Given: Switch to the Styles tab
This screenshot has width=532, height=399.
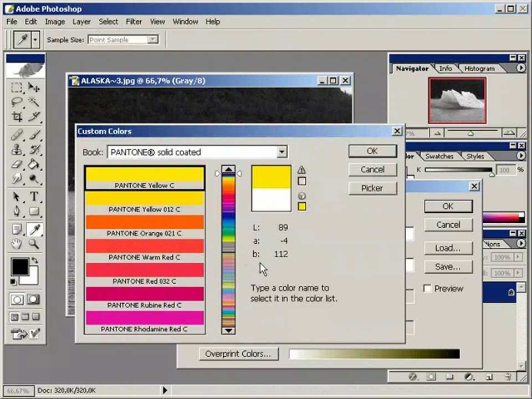Looking at the screenshot, I should coord(475,156).
